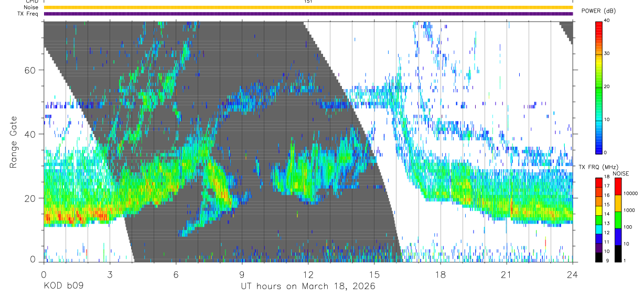
Task: Click the 13 label on the TX FRQ scale
Action: pyautogui.click(x=607, y=224)
